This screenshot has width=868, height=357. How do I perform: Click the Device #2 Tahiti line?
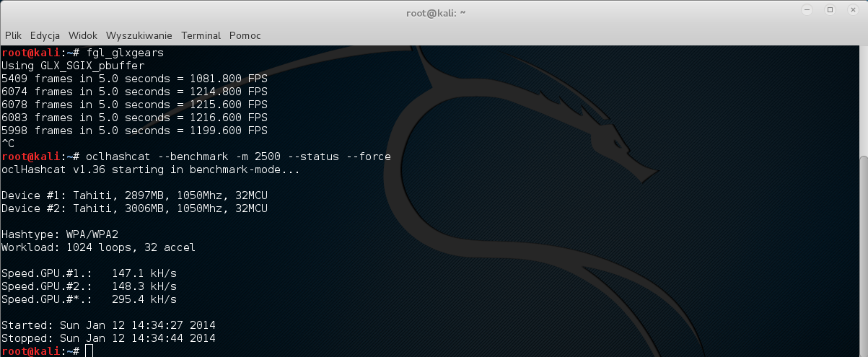[134, 208]
